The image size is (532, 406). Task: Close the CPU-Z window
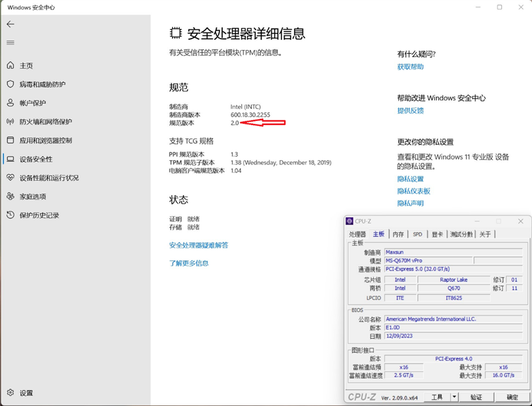pyautogui.click(x=521, y=222)
